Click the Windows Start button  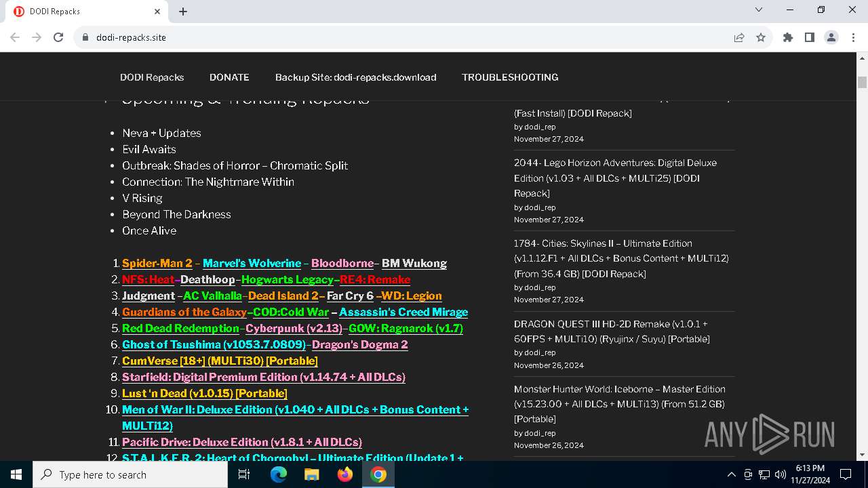coord(16,474)
